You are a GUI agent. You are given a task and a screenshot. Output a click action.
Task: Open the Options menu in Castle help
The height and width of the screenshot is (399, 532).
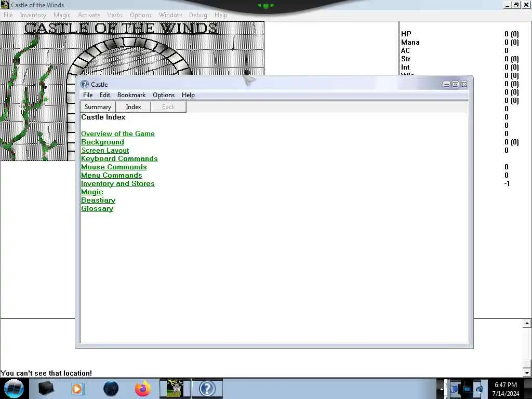[164, 95]
